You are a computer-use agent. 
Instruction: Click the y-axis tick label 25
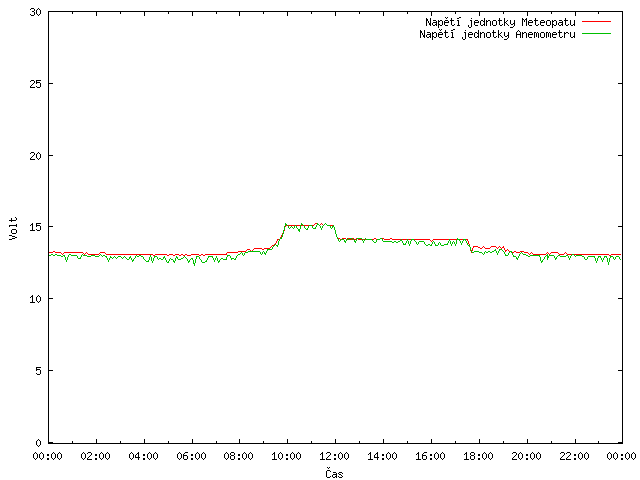[36, 84]
